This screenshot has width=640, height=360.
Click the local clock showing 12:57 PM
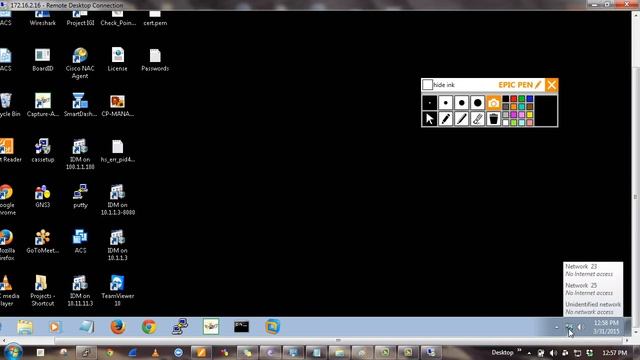pos(615,353)
